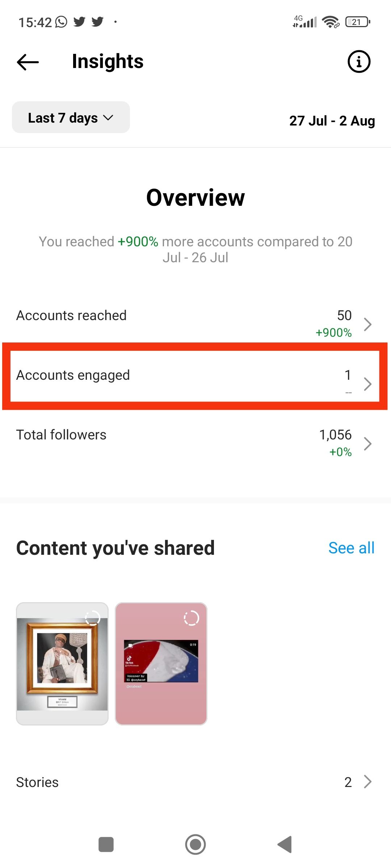The width and height of the screenshot is (391, 868).
Task: Check the WiFi signal icon
Action: click(x=330, y=22)
